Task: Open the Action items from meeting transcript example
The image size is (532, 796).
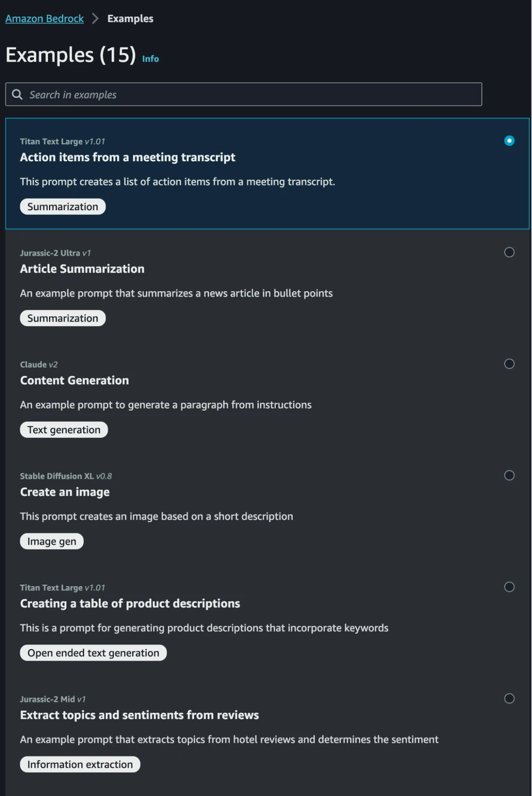Action: click(127, 157)
